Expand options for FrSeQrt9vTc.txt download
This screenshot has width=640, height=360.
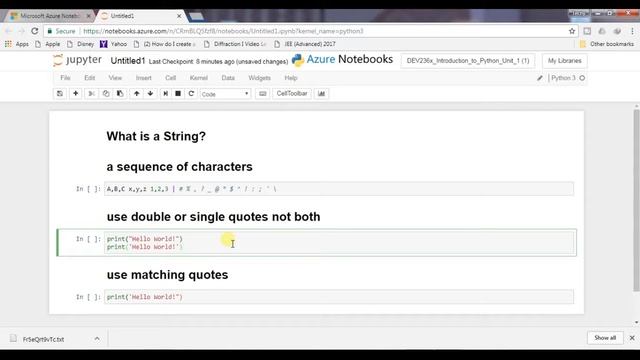click(97, 339)
